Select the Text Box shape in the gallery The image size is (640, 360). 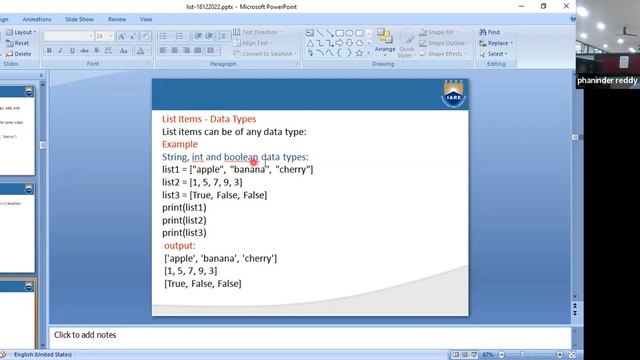click(x=310, y=33)
